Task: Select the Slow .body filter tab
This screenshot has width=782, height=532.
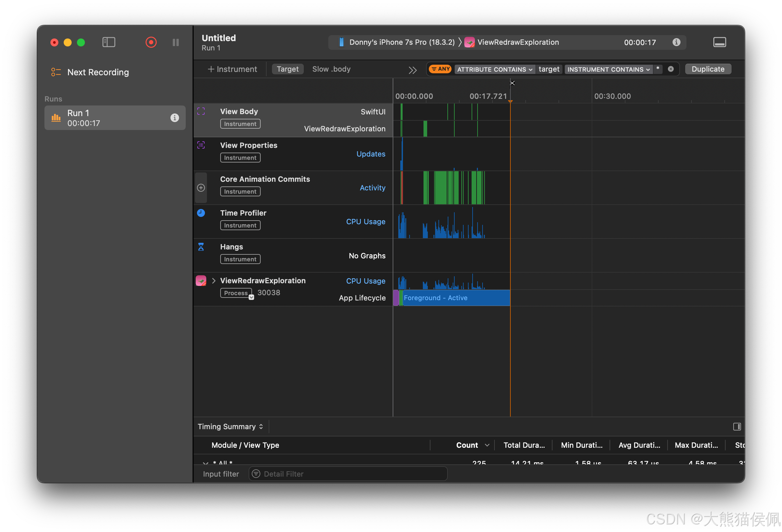Action: [x=331, y=69]
